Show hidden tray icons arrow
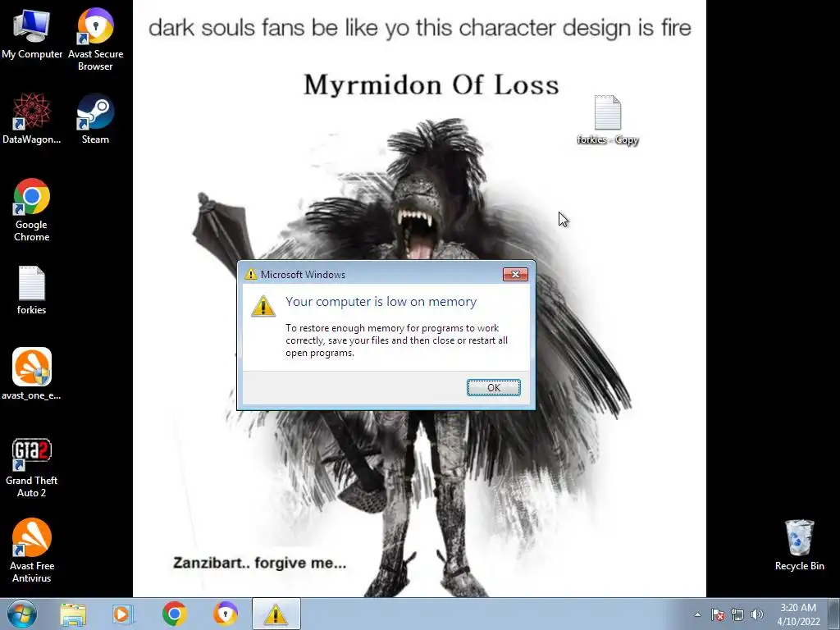The height and width of the screenshot is (630, 840). point(697,614)
